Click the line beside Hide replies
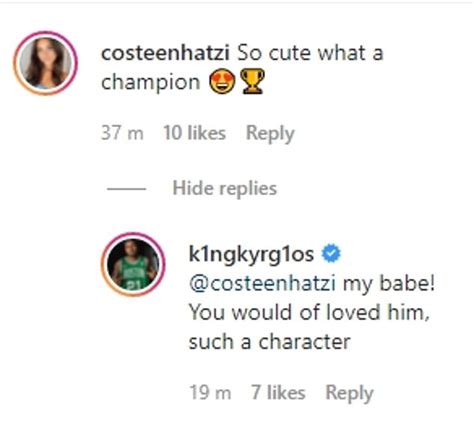This screenshot has height=435, width=474. 126,189
